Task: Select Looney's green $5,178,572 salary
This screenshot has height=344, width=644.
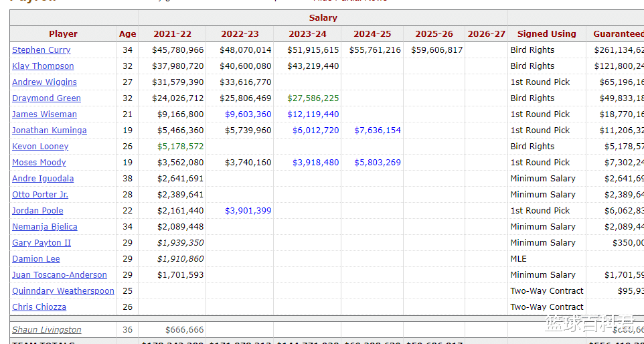Action: 180,146
